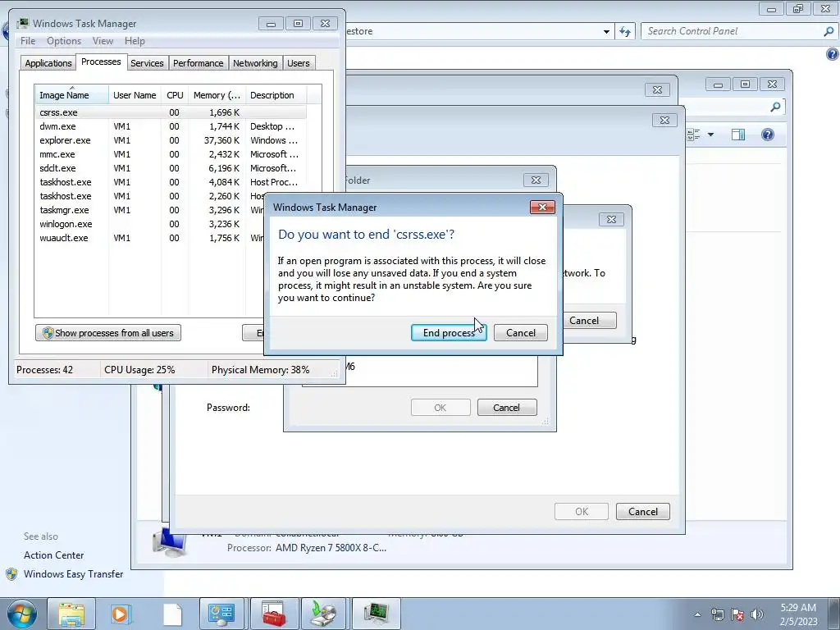This screenshot has width=840, height=630.
Task: Open Windows Easy Transfer link
Action: pyautogui.click(x=73, y=573)
